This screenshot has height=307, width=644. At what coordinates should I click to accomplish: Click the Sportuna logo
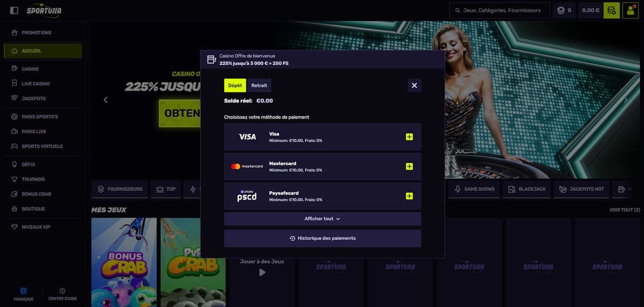click(x=44, y=10)
